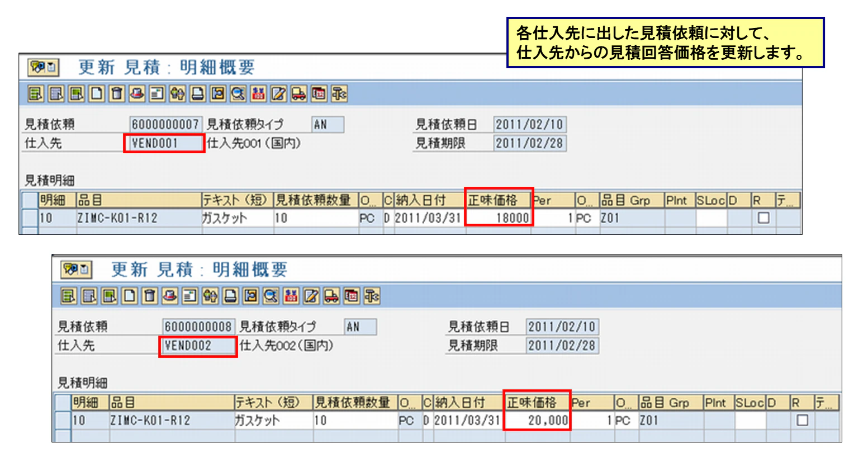868x457 pixels.
Task: Click the SLoc column header in VEND002 window
Action: point(750,402)
